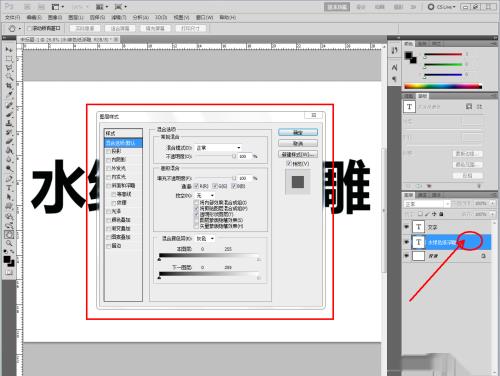Enable the 颜色叠加 (Color Overlay) checkbox
The width and height of the screenshot is (500, 376).
(108, 220)
